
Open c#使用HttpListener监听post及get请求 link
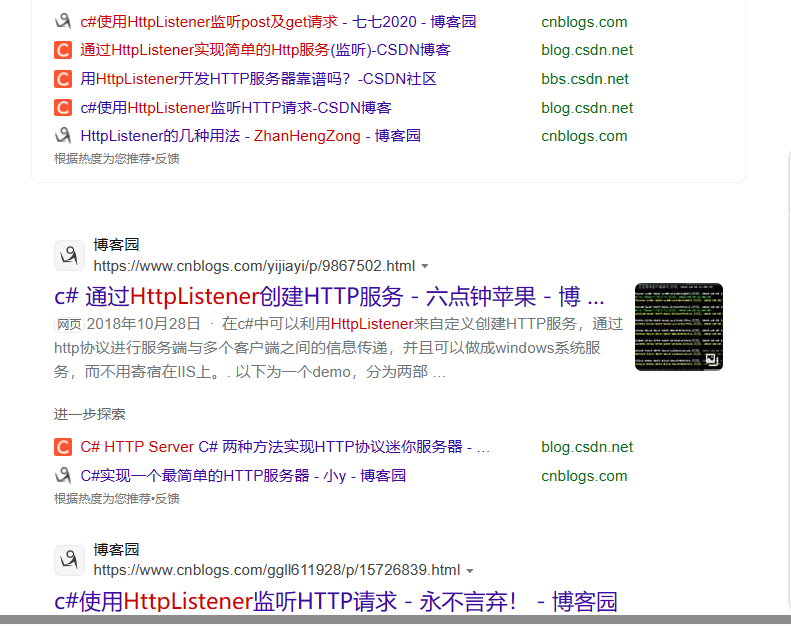tap(278, 22)
